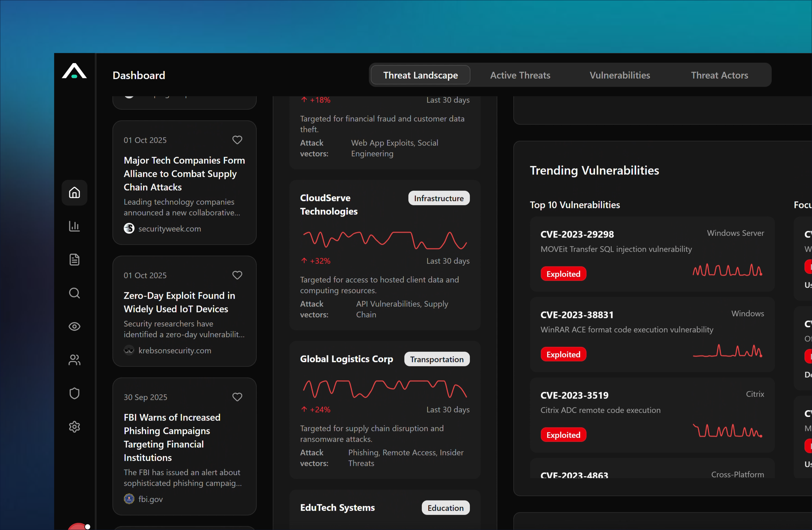Open the home sidebar icon
This screenshot has height=530, width=812.
(74, 193)
